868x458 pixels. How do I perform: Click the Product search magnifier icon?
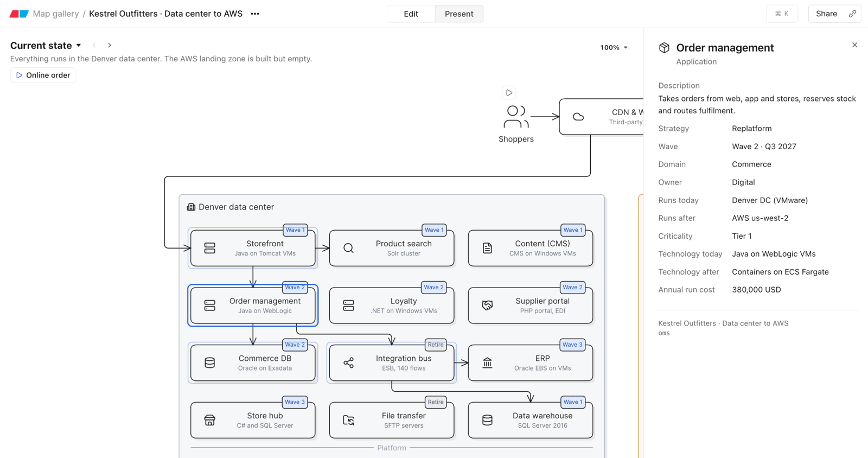pyautogui.click(x=349, y=248)
